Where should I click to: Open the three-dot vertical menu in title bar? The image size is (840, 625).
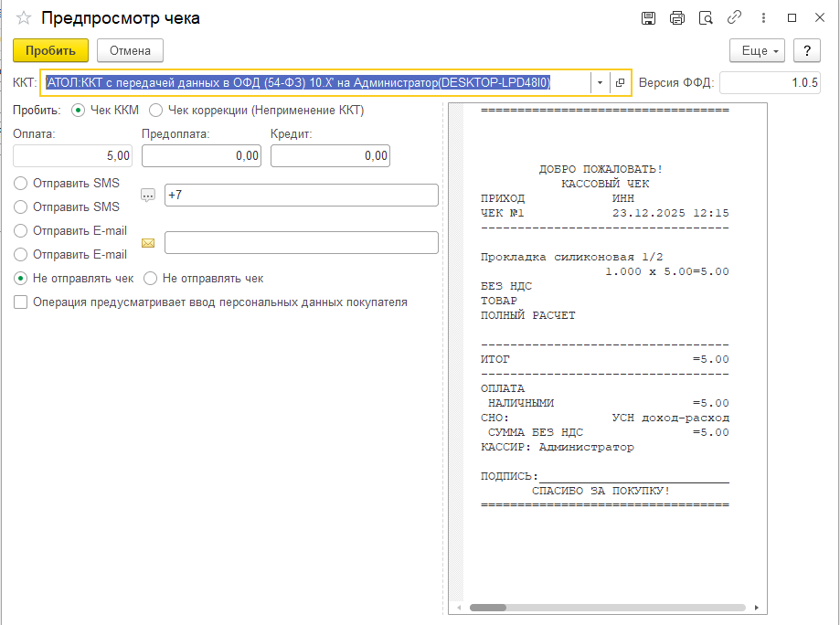[763, 18]
